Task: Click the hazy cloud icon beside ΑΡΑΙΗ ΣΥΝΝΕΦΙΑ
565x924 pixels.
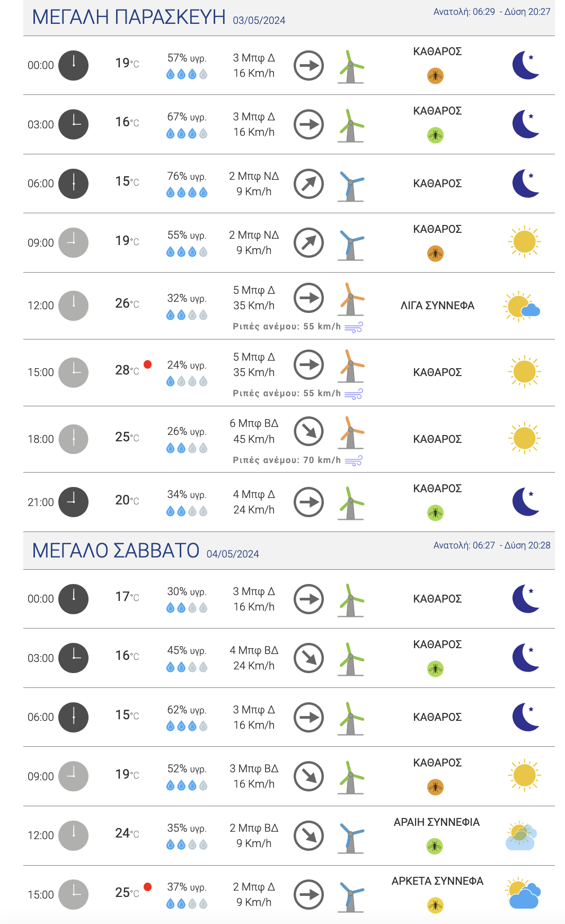Action: (x=521, y=835)
